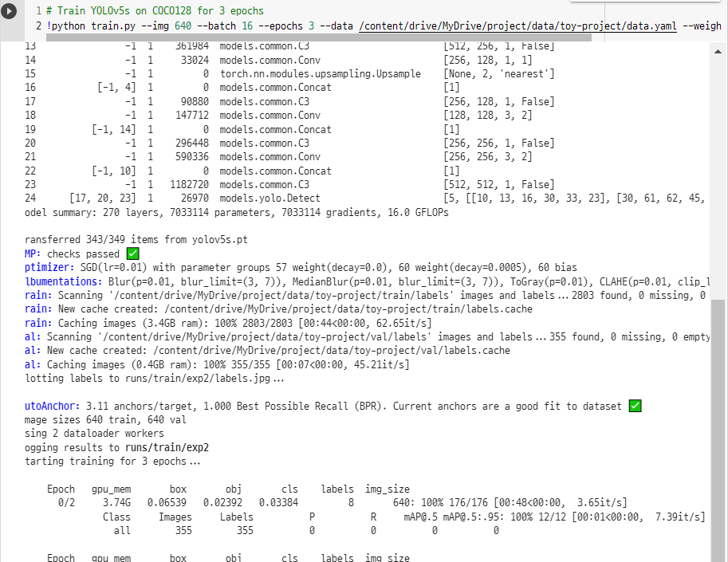
Task: Click the blue 'AMP:' label
Action: [33, 253]
